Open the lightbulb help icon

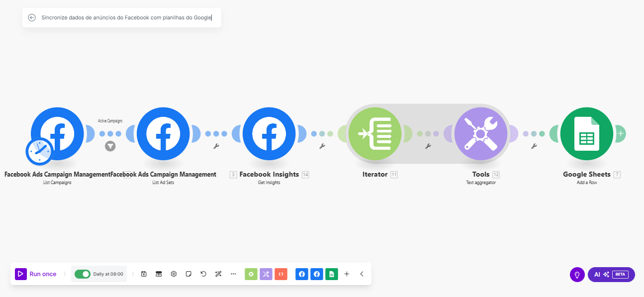point(577,275)
